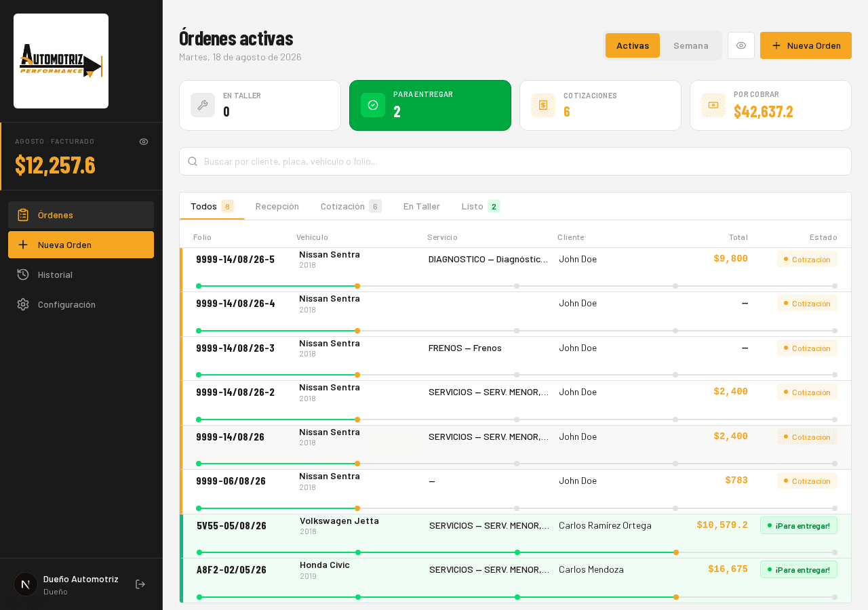
Task: Select the Cotización tab
Action: coord(351,206)
